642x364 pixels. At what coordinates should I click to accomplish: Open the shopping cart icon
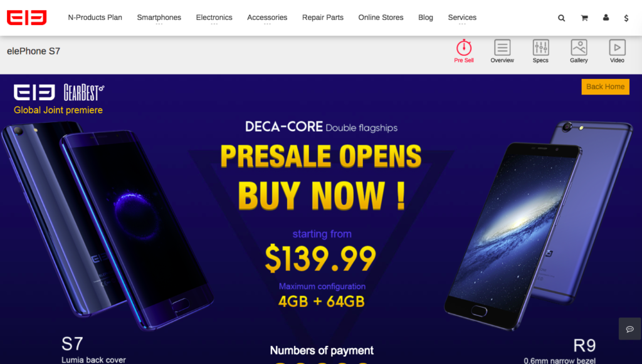click(584, 18)
